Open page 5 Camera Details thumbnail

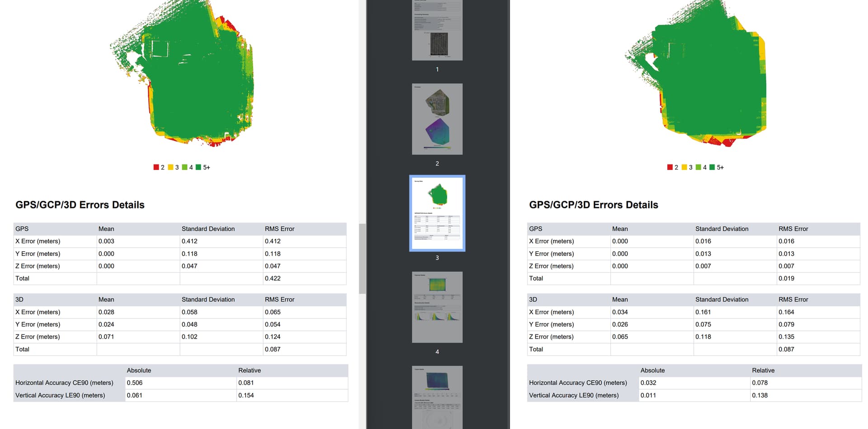[437, 397]
